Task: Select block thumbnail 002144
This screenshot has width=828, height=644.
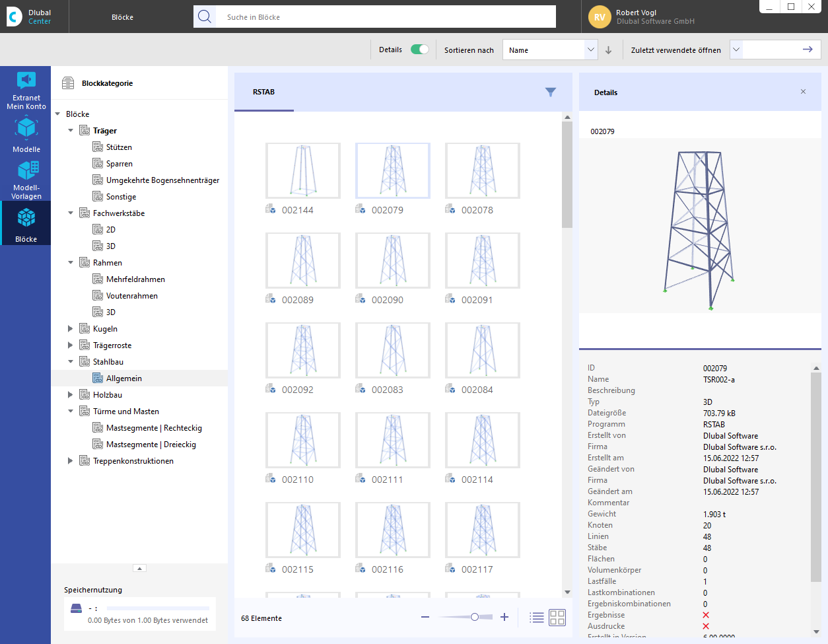Action: click(303, 170)
